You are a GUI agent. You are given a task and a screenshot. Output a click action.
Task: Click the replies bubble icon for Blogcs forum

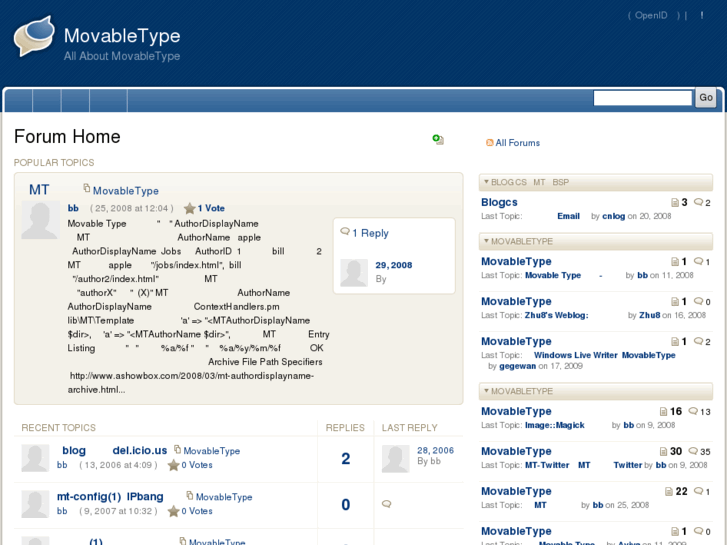click(x=698, y=202)
